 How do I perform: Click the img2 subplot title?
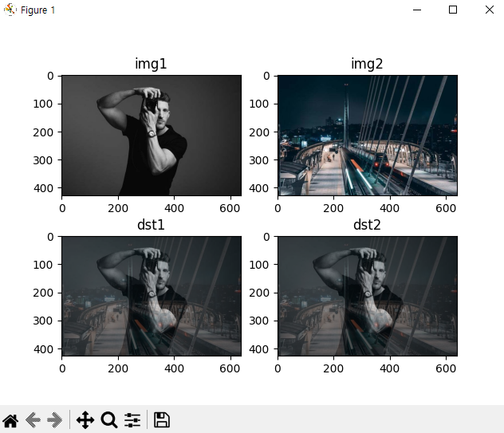click(367, 64)
